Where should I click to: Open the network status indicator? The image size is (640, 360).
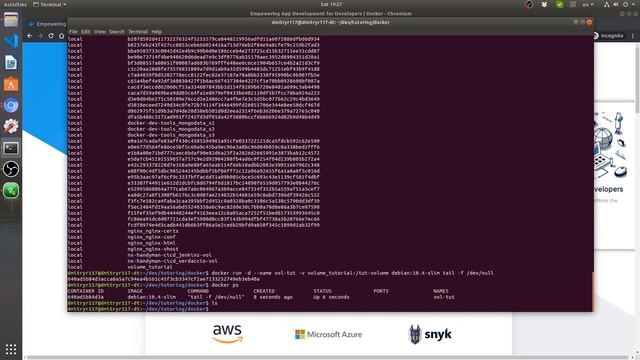pos(607,4)
